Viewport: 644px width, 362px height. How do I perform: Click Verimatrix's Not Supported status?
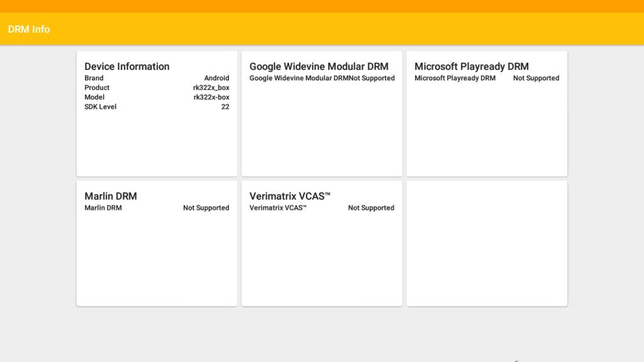coord(371,207)
